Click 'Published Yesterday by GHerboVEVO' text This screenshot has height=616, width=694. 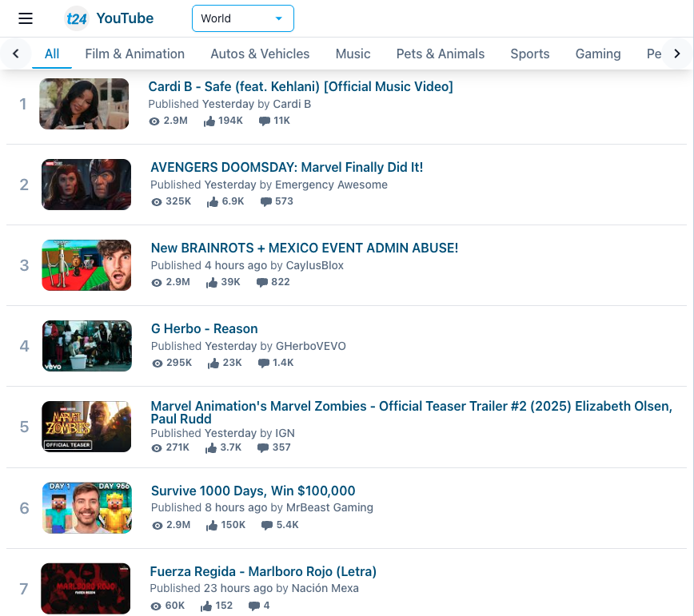tap(249, 346)
